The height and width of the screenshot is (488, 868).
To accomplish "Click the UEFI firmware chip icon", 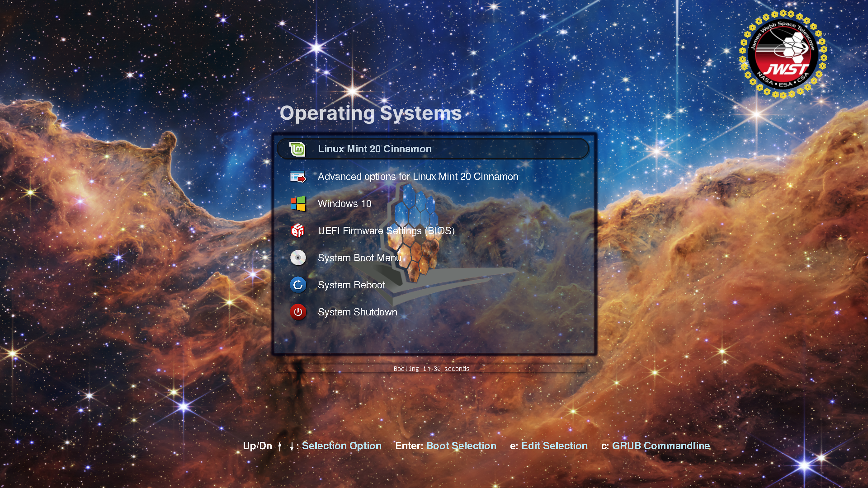I will coord(297,231).
